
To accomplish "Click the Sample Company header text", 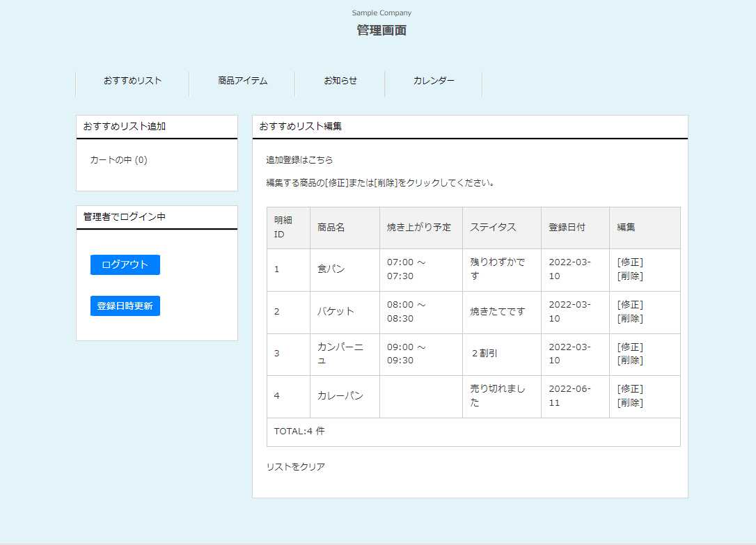I will 381,12.
